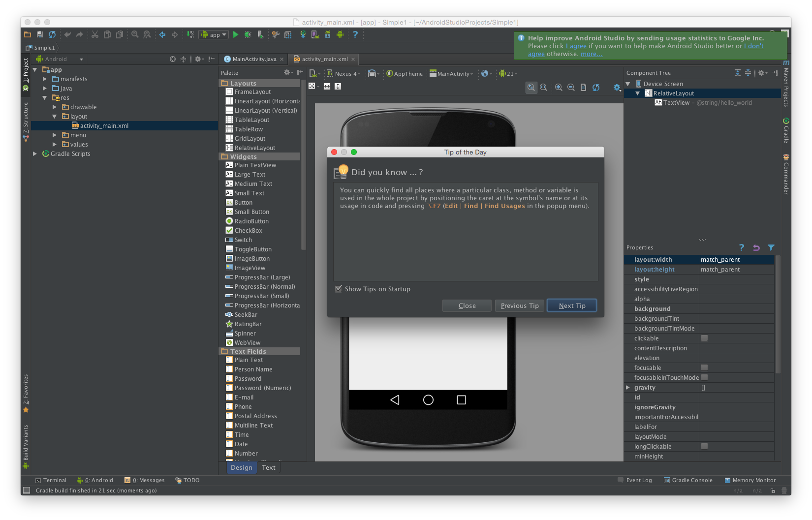
Task: Click Zoom to Fit icon in designer
Action: 531,87
